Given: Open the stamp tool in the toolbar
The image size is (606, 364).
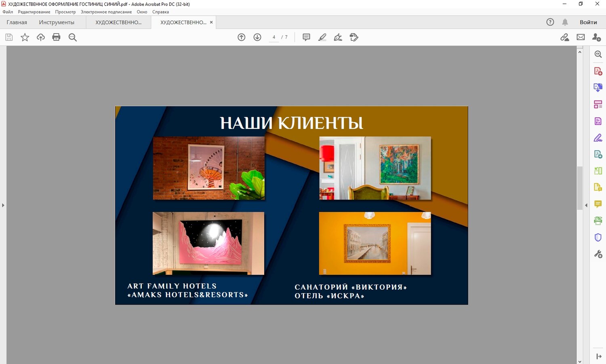Looking at the screenshot, I should coord(354,37).
